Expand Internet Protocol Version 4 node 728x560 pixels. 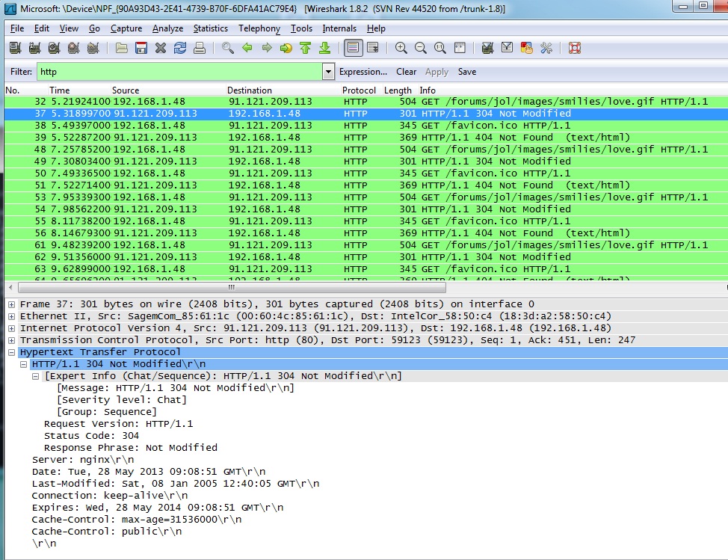coord(12,329)
